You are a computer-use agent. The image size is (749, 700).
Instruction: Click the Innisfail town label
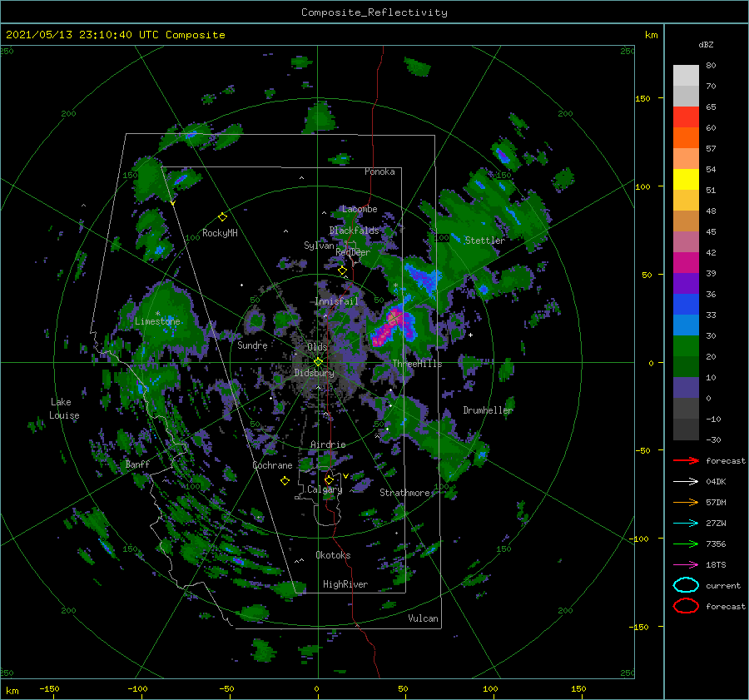[336, 301]
